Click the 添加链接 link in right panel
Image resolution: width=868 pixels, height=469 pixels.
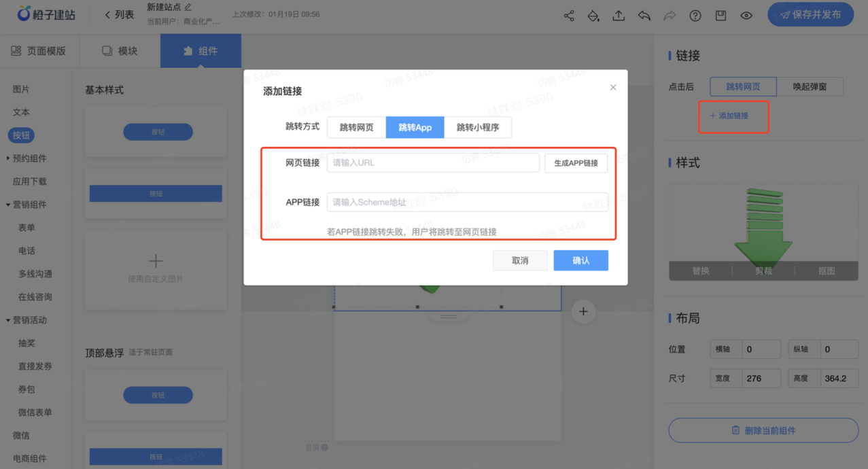tap(733, 116)
